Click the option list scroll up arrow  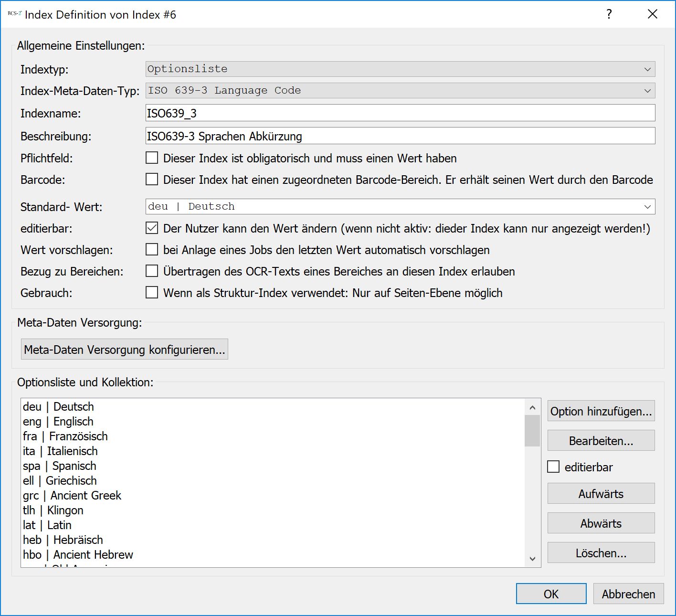coord(532,407)
